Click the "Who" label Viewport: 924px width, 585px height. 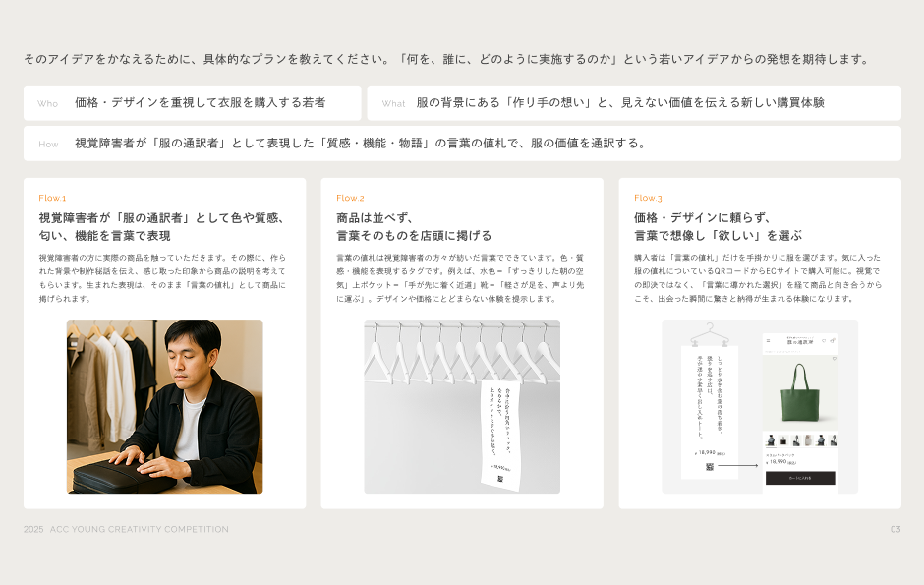(x=48, y=103)
